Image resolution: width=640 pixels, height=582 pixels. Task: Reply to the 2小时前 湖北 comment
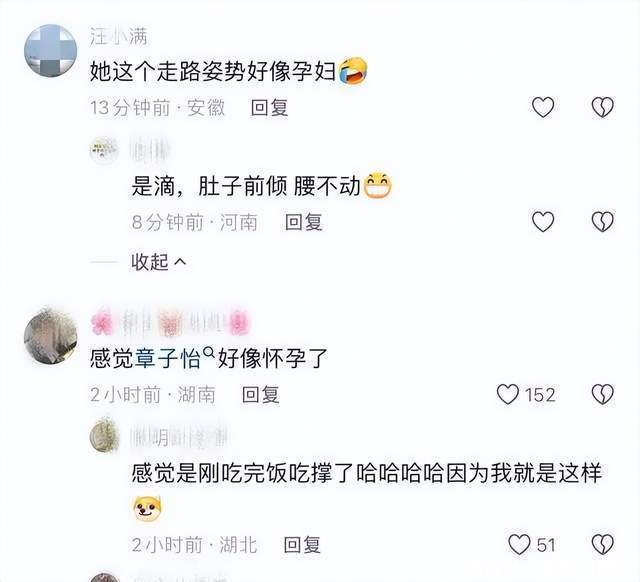tap(302, 545)
